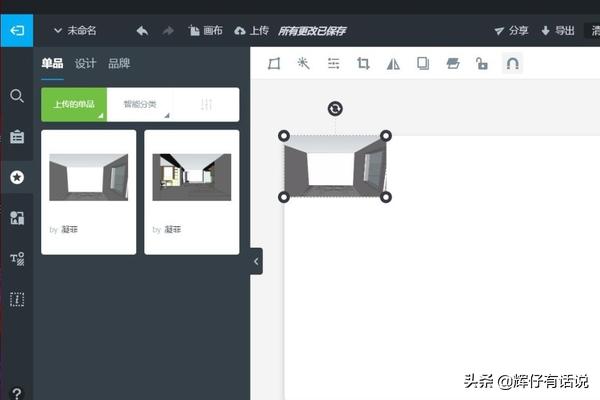Select the empty room thumbnail card

(89, 192)
